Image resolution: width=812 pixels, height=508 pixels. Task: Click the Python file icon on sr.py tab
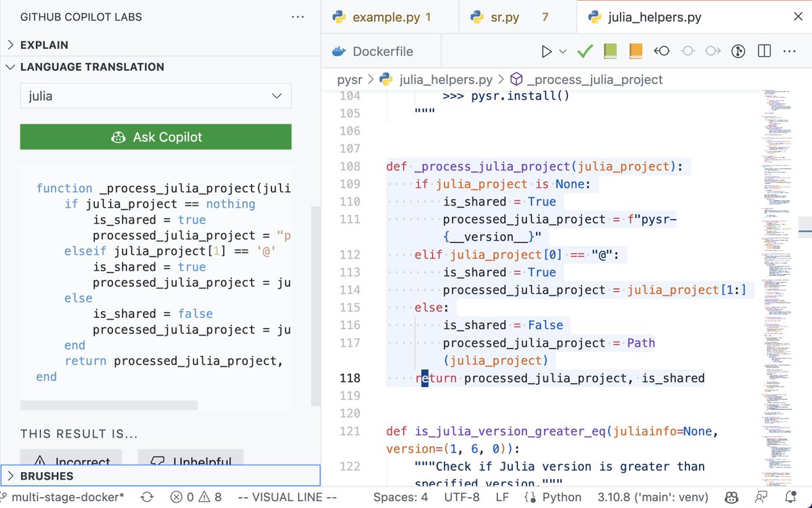point(477,18)
